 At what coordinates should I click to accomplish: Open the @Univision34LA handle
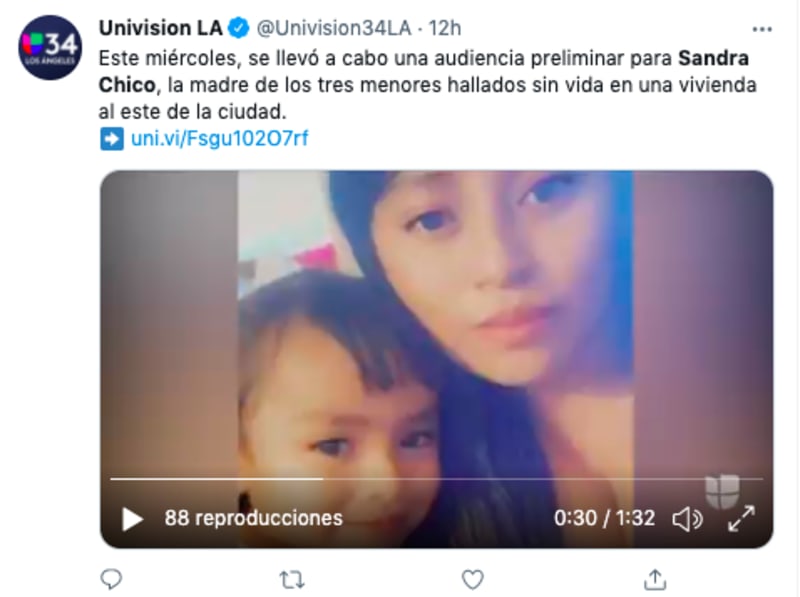click(334, 28)
